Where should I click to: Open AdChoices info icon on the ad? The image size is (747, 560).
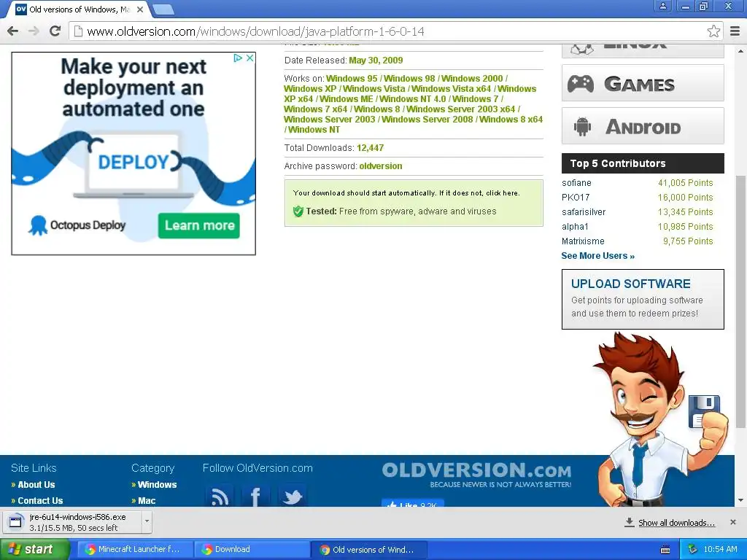point(238,58)
